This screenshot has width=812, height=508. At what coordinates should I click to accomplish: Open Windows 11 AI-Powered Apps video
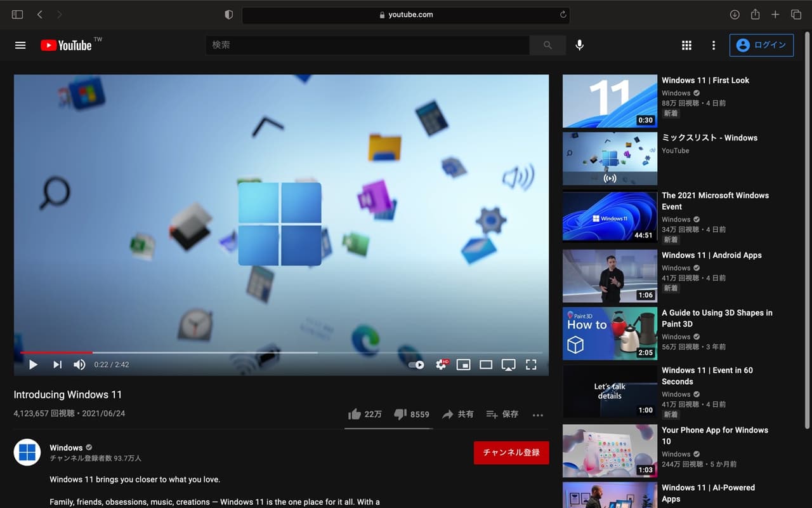pos(708,493)
